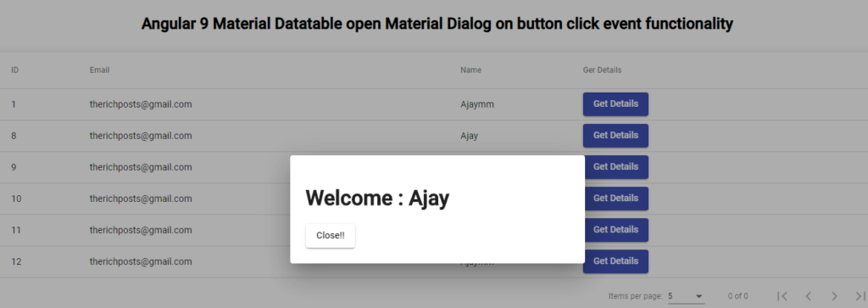This screenshot has height=308, width=868.
Task: Get Details for ID 12 row
Action: click(x=617, y=261)
